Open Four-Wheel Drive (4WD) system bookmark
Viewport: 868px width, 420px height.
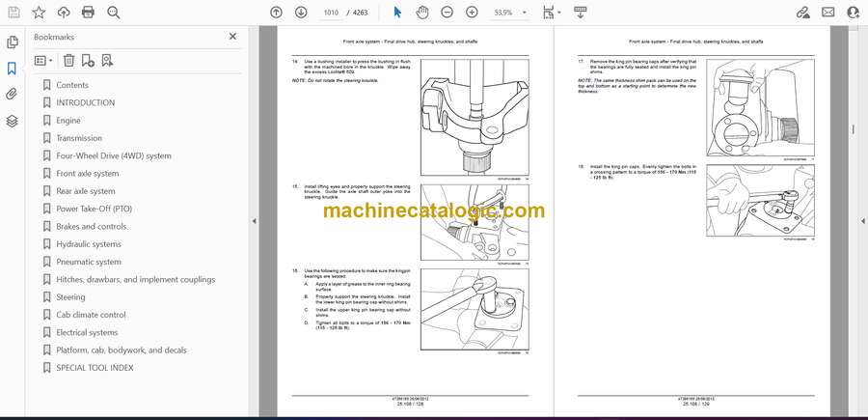(x=114, y=156)
